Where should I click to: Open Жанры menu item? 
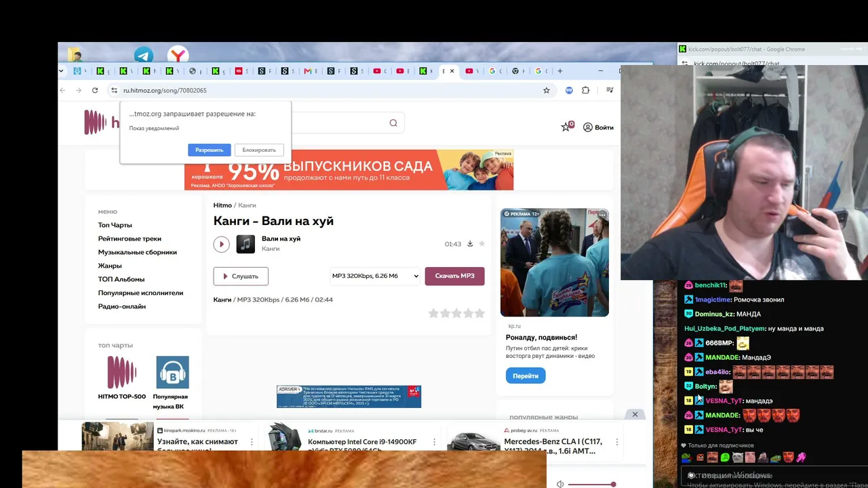110,266
